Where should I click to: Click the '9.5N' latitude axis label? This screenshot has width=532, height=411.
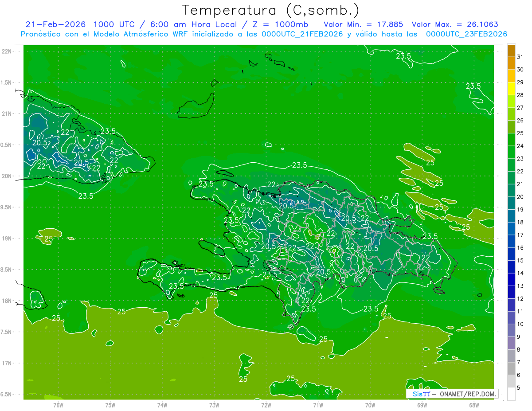coord(6,207)
